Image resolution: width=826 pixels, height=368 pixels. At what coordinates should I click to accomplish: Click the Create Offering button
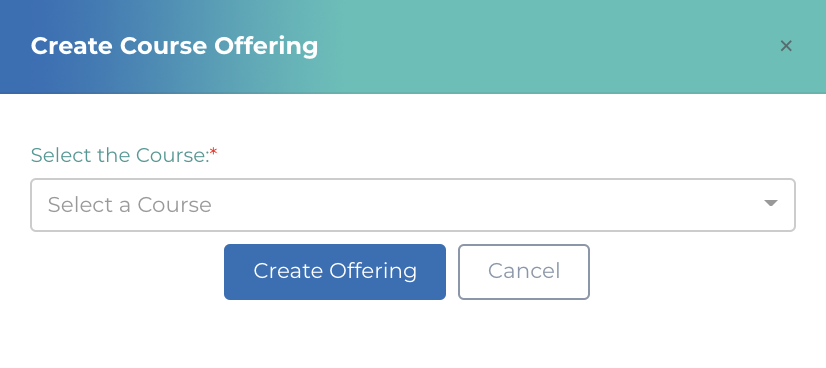[x=335, y=272]
